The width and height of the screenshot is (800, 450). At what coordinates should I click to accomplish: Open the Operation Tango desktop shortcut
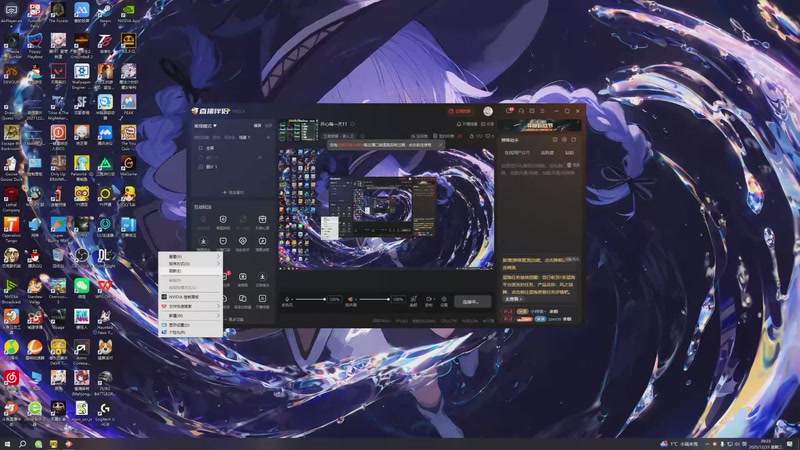11,229
